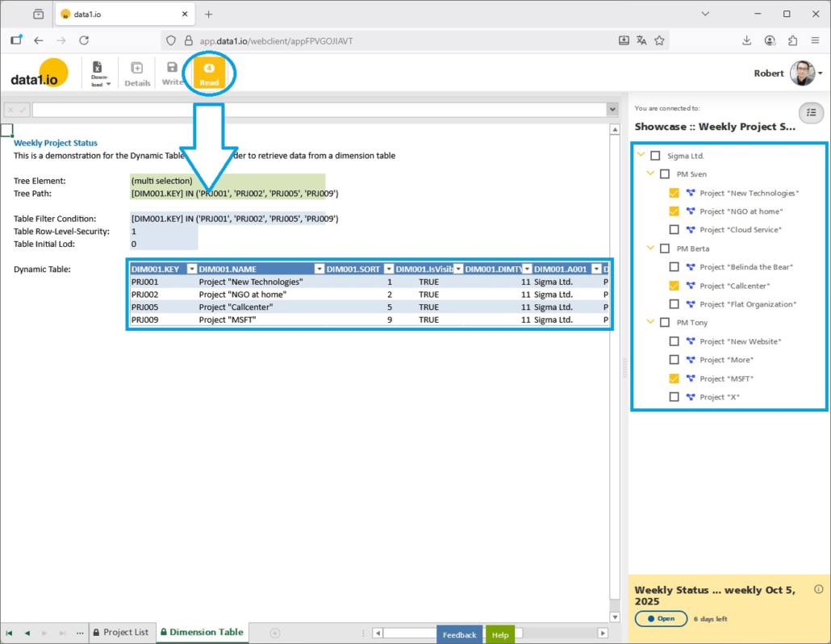831x644 pixels.
Task: Click the checklist icon in side panel
Action: click(811, 113)
